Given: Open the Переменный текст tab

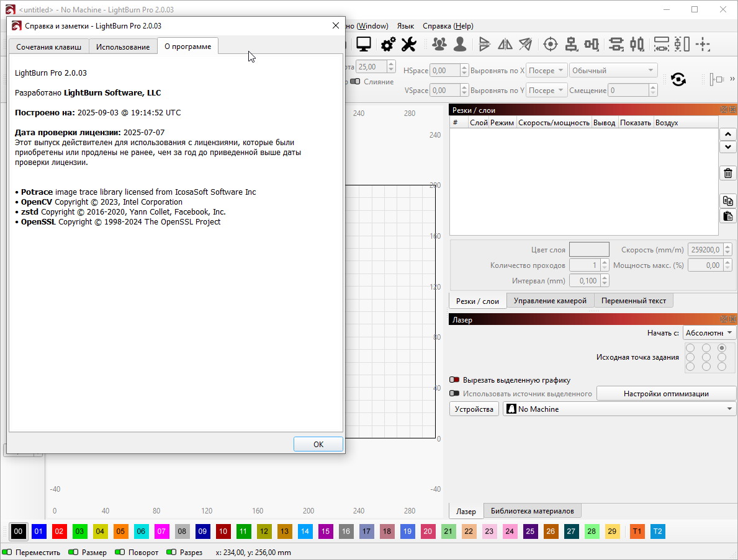Looking at the screenshot, I should [x=634, y=300].
